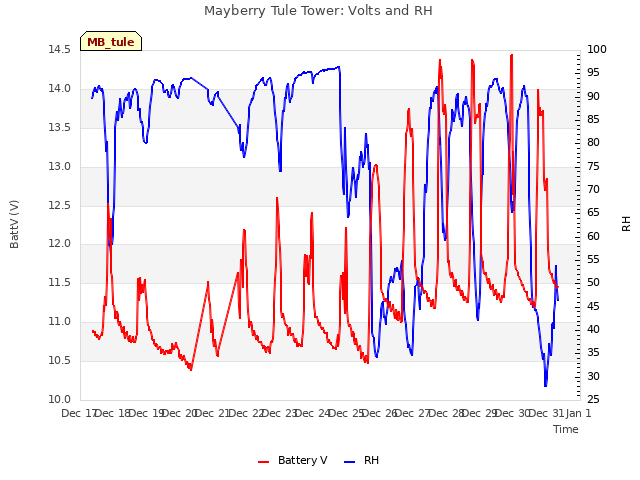640x480 pixels.
Task: Click the Time axis label
Action: (566, 429)
